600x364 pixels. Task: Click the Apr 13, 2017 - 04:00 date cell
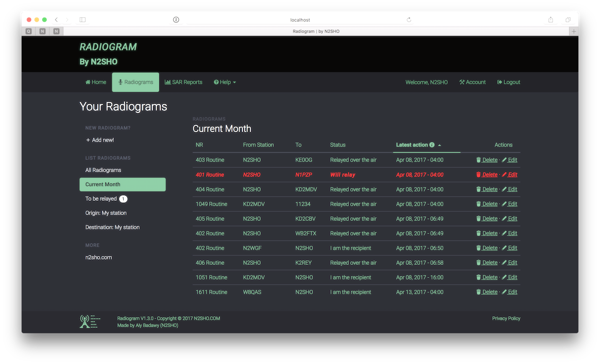coord(420,292)
